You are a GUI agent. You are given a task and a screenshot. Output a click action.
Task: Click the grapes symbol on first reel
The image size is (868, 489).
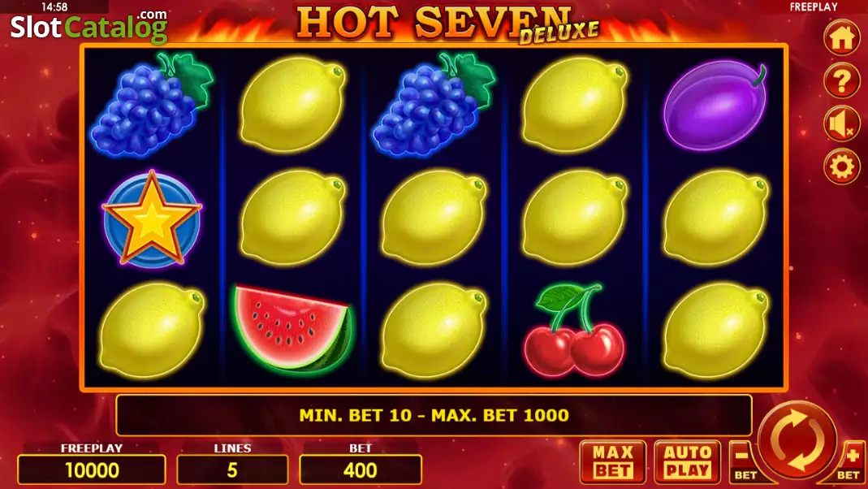(x=152, y=105)
